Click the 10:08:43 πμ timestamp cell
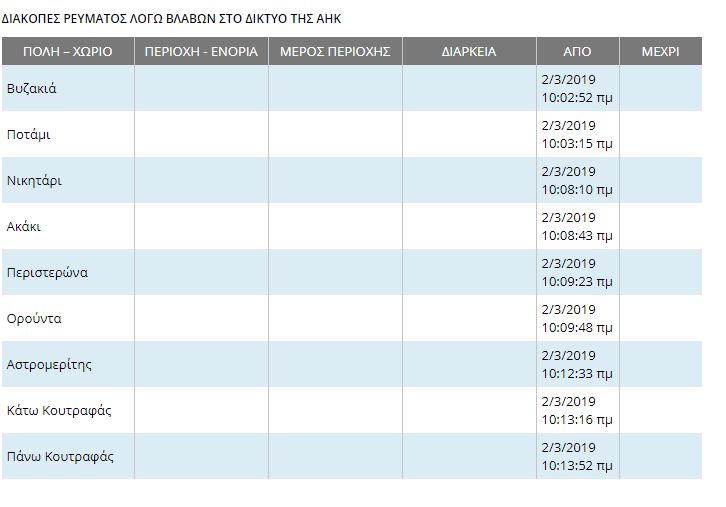 tap(577, 226)
